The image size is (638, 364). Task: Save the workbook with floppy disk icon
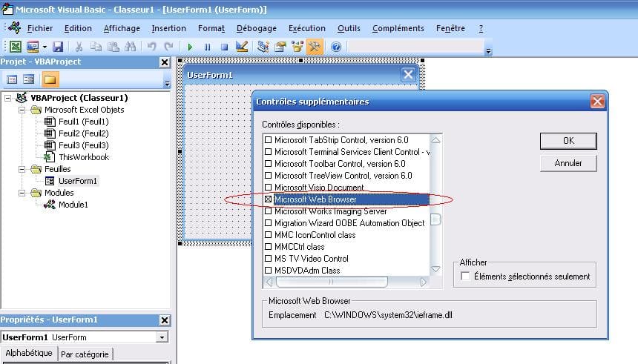[58, 47]
